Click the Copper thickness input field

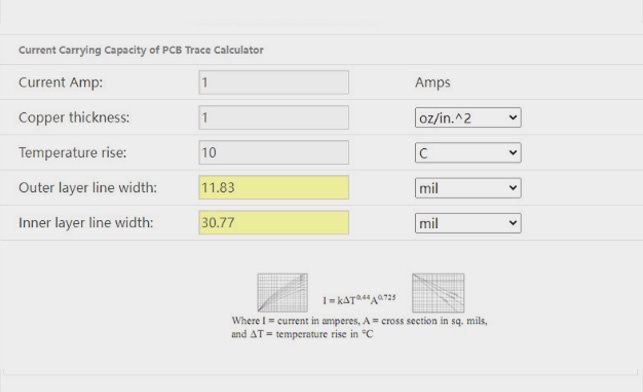point(274,118)
